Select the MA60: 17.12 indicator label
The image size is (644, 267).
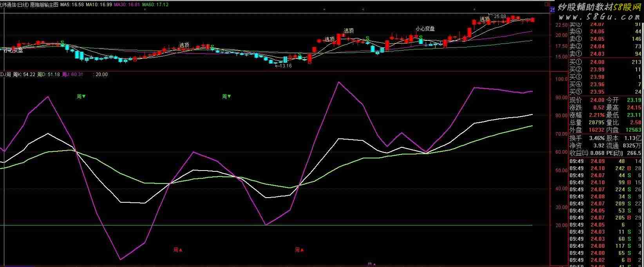(155, 5)
